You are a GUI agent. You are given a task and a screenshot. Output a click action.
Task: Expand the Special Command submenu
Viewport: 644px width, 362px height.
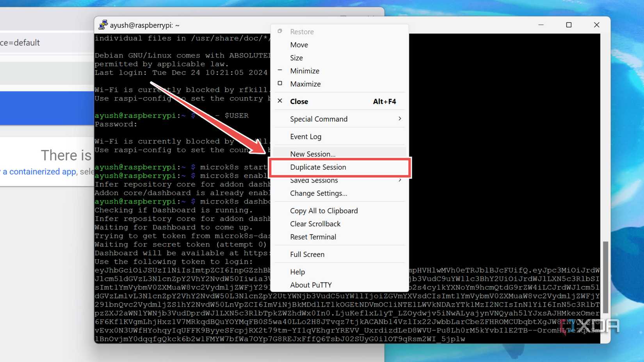pyautogui.click(x=339, y=119)
